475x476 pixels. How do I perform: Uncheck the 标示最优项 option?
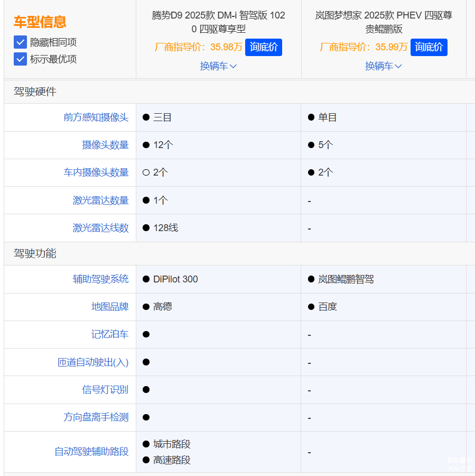(20, 59)
